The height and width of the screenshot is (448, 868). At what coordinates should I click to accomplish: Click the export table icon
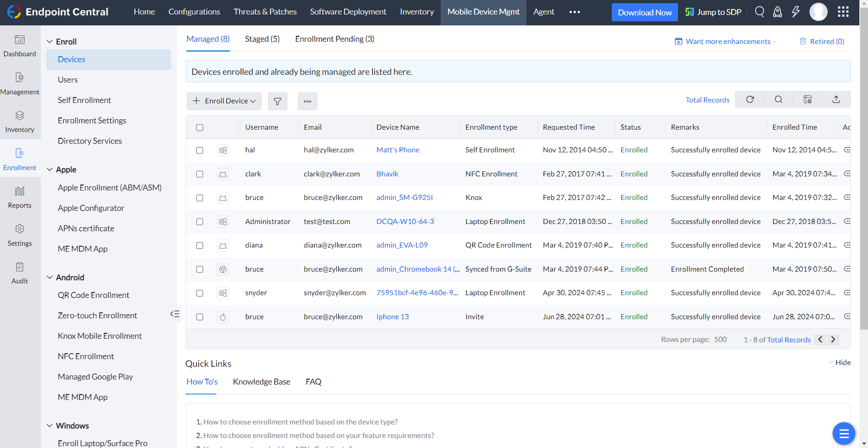pos(836,99)
